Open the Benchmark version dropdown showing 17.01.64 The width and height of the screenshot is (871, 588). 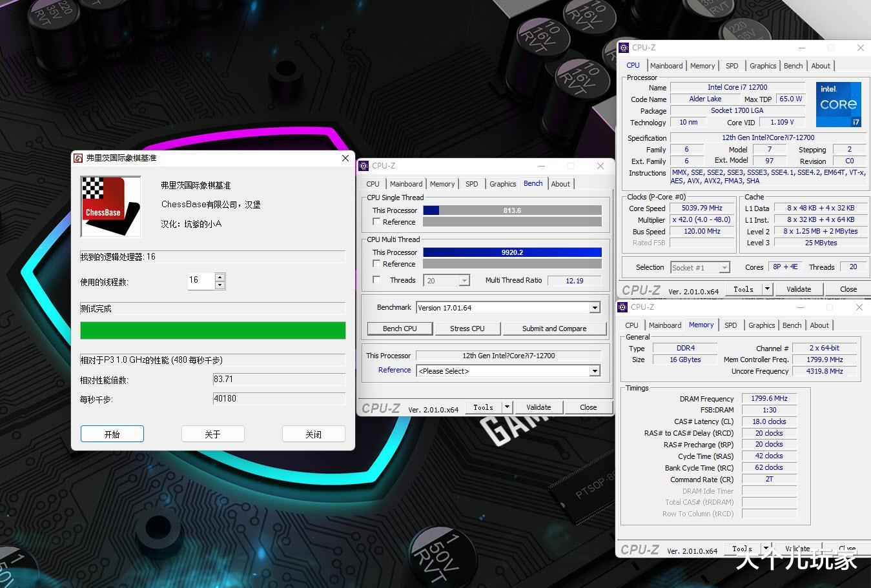coord(595,307)
